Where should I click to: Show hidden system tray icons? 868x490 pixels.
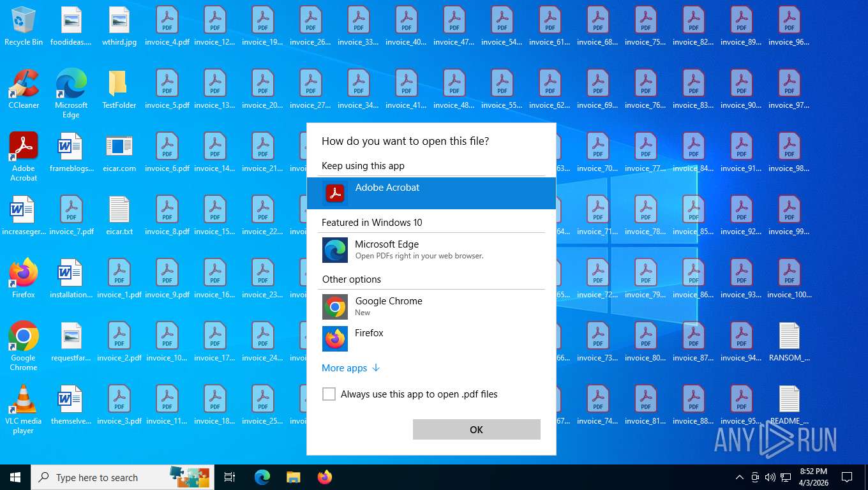click(x=740, y=477)
